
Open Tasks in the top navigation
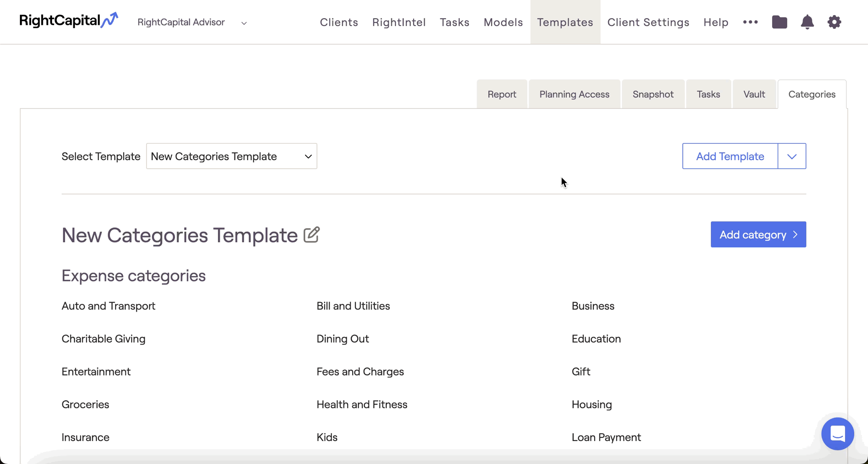coord(454,22)
